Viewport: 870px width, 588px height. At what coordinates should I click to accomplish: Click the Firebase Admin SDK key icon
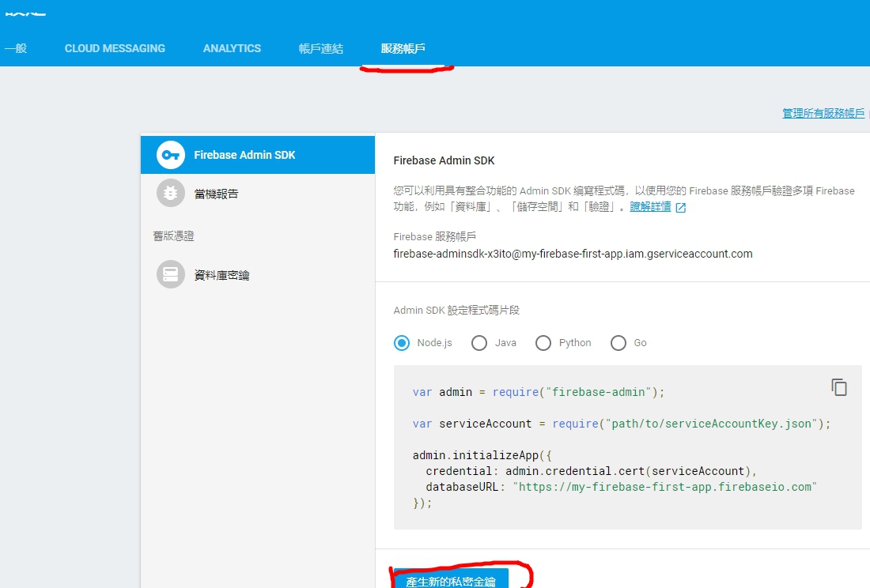click(170, 155)
